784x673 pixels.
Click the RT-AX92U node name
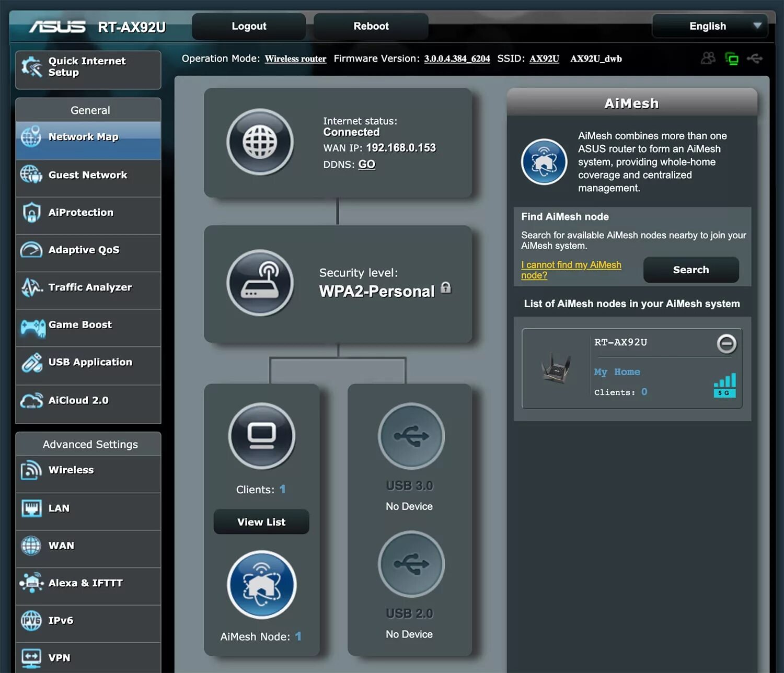point(620,342)
